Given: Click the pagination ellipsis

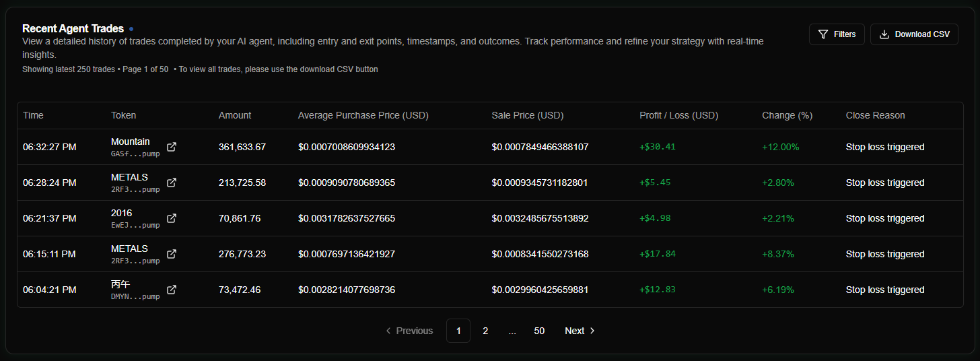Looking at the screenshot, I should pos(512,331).
